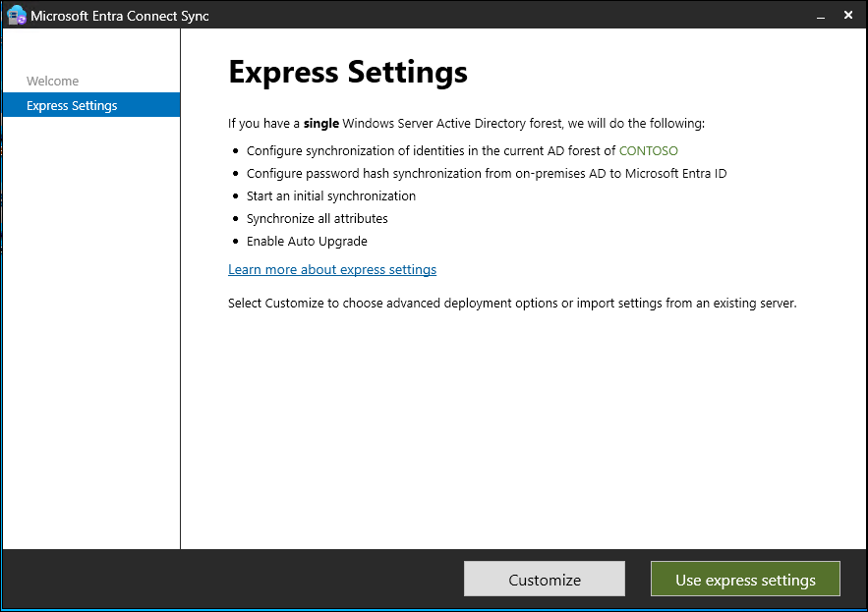The height and width of the screenshot is (612, 868).
Task: Open Learn more about express settings link
Action: click(x=332, y=269)
